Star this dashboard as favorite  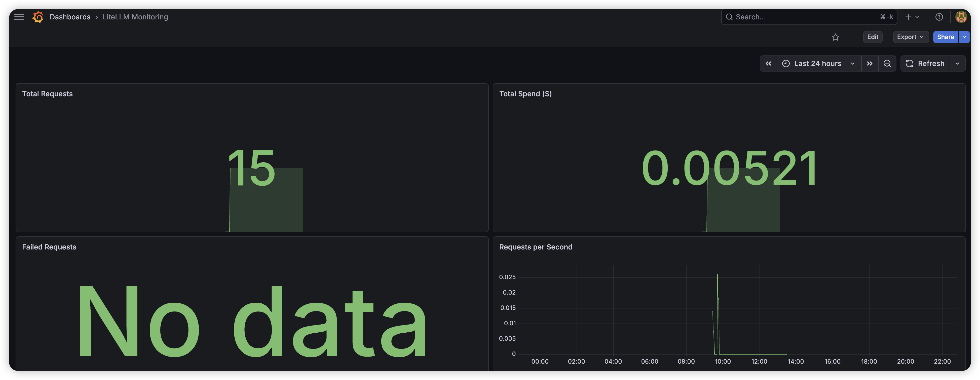(x=835, y=37)
